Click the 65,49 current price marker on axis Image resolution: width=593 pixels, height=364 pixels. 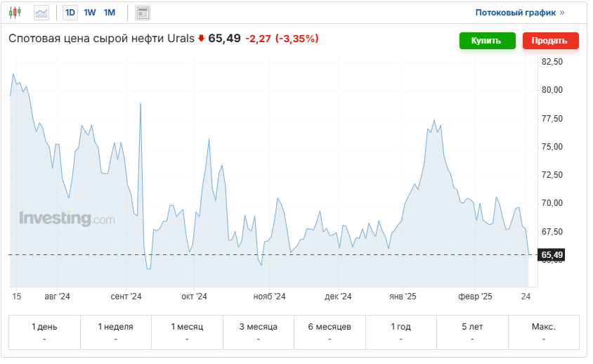click(552, 254)
